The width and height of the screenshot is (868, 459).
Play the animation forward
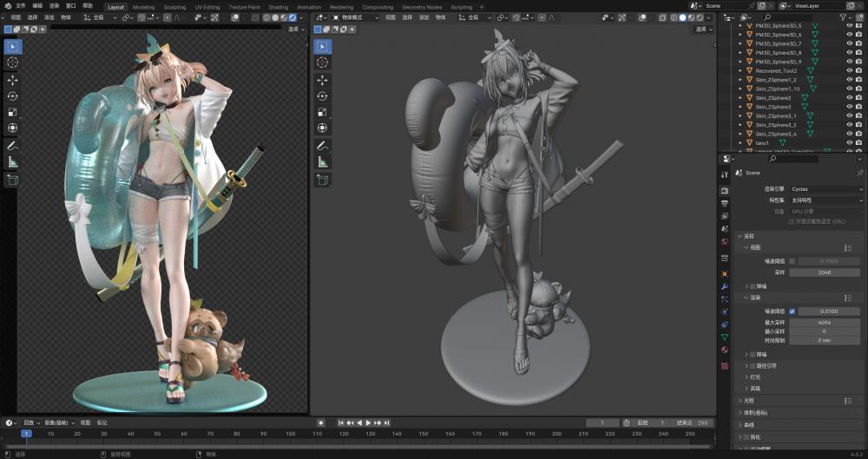click(369, 423)
